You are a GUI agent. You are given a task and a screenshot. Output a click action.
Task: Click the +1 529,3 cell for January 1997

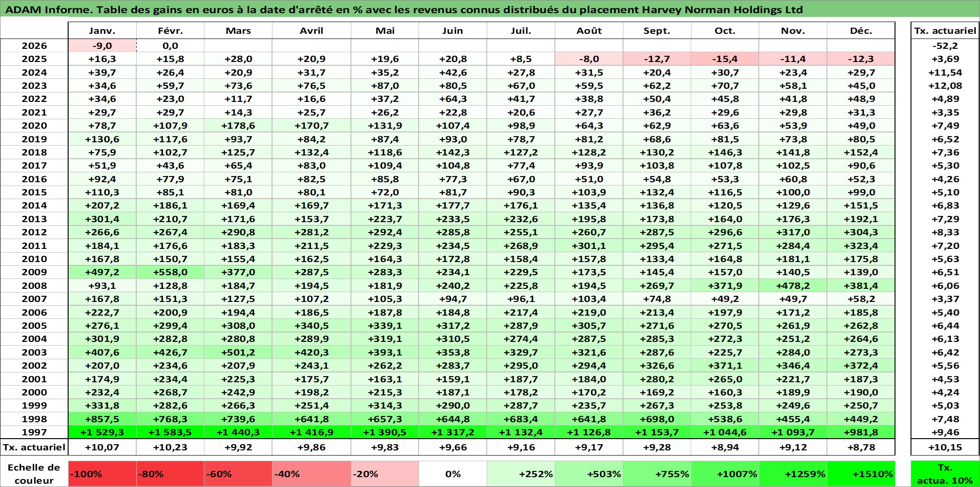(102, 432)
